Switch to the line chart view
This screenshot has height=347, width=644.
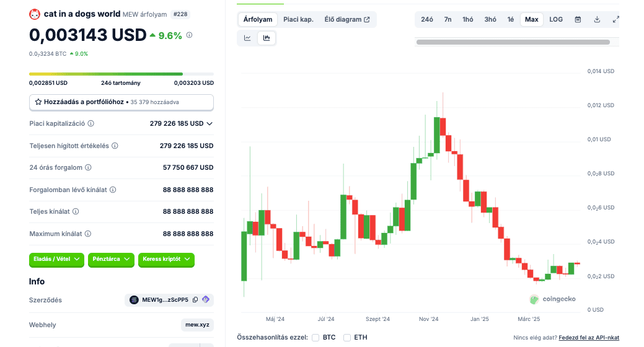click(247, 38)
